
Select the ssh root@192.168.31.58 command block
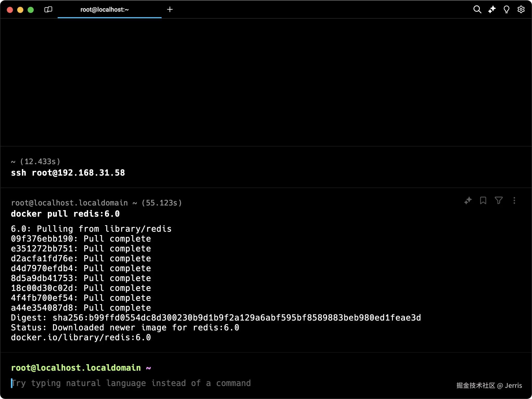tap(68, 173)
